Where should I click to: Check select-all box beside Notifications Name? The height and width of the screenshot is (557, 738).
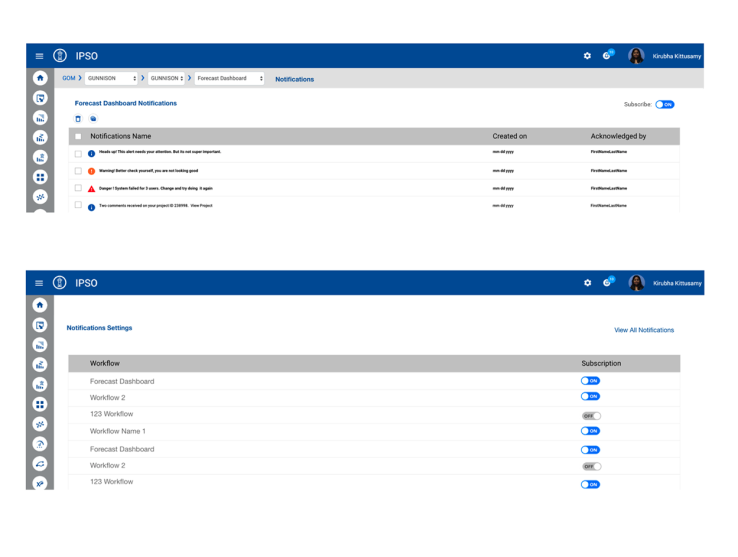[x=78, y=136]
